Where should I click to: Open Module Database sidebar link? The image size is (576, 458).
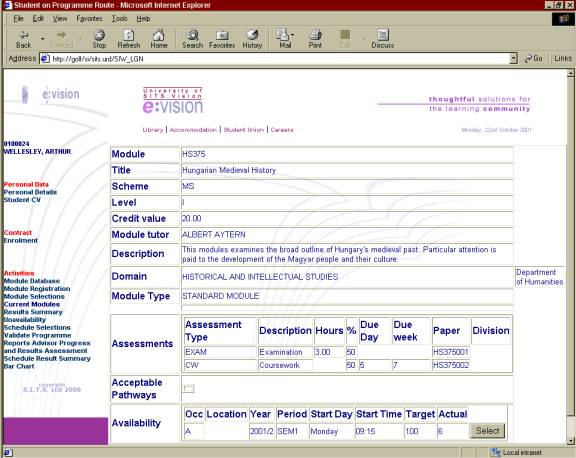(x=32, y=281)
